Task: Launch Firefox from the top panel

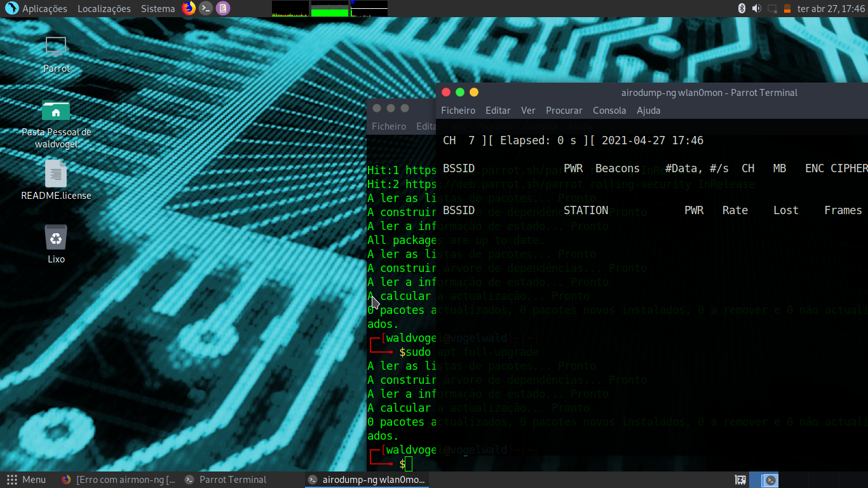Action: [189, 8]
